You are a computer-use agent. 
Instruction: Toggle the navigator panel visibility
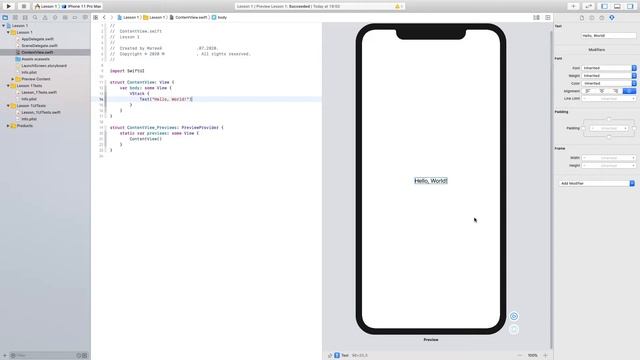604,6
